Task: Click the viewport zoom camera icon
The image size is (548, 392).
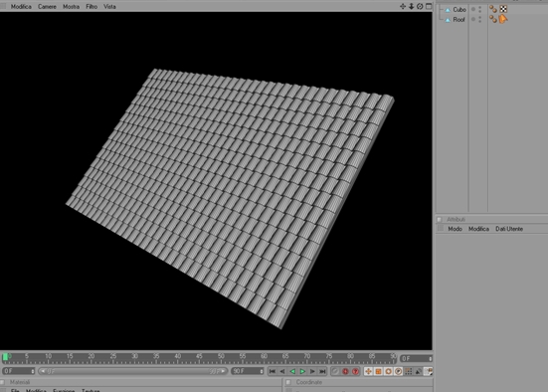Action: (412, 6)
